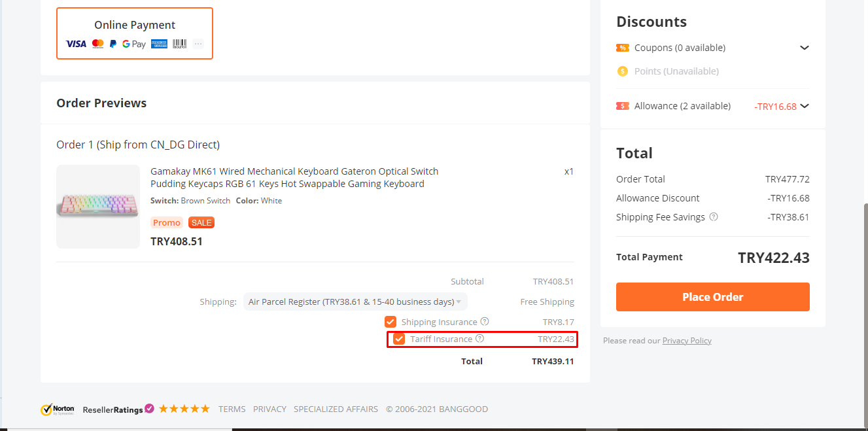Click the Mastercard icon
Viewport: 868px width, 431px height.
click(98, 44)
